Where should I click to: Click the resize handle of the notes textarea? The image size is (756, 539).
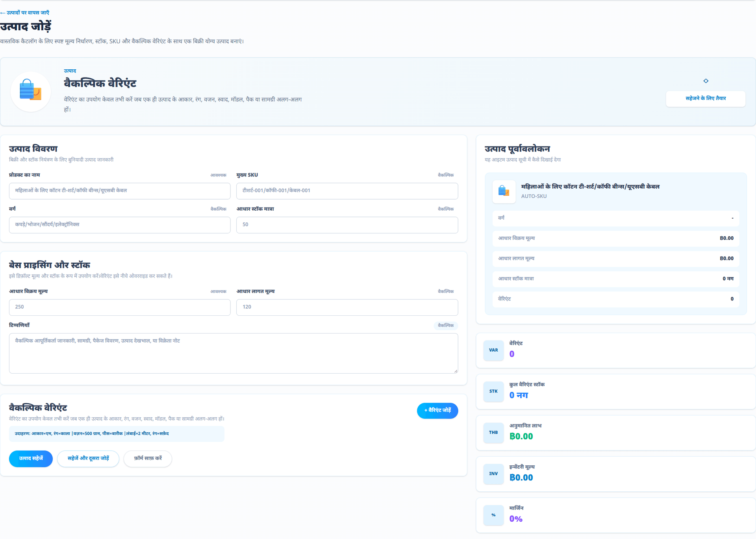click(x=456, y=371)
